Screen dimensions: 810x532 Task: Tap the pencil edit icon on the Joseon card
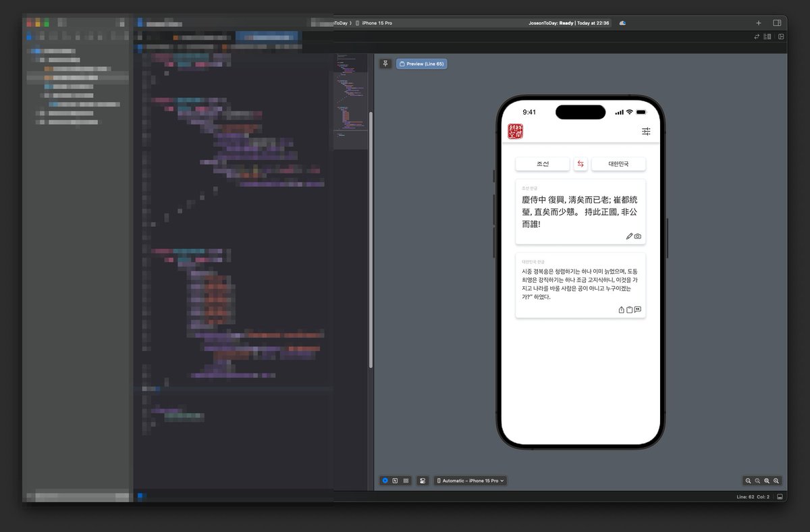629,236
